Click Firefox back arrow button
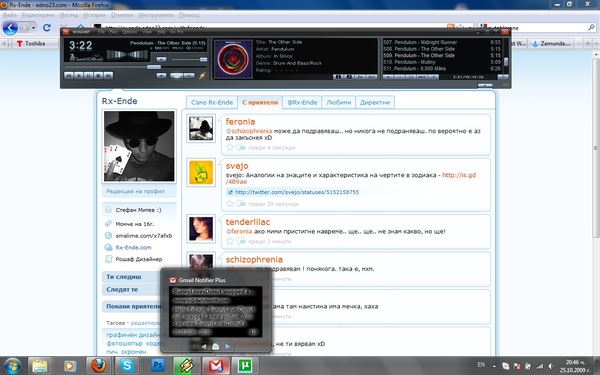 [x=10, y=28]
